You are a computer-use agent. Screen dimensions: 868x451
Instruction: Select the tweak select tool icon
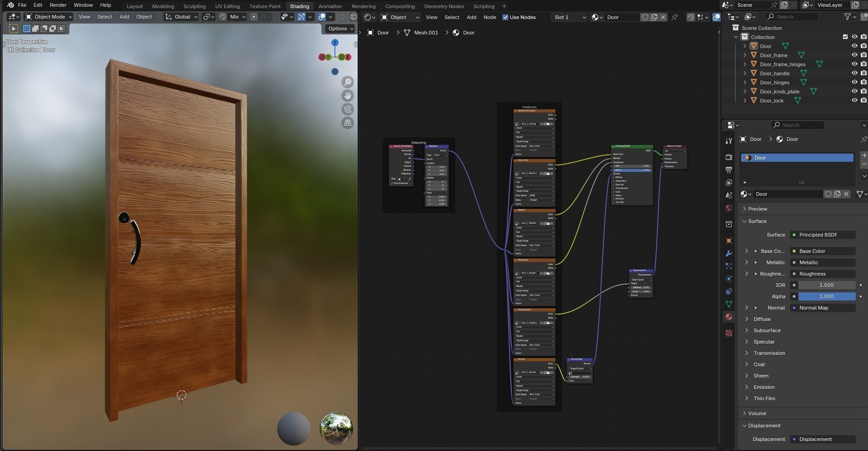pos(14,29)
